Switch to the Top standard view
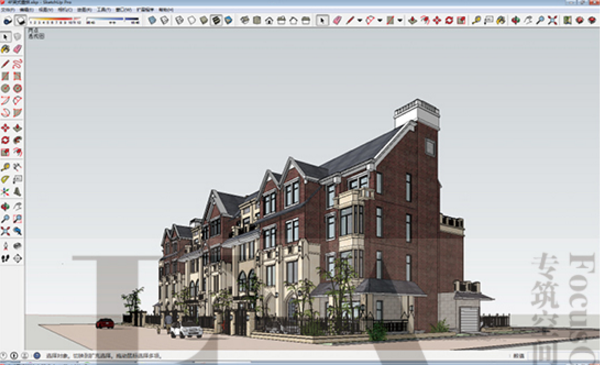This screenshot has width=600, height=365. (x=257, y=20)
